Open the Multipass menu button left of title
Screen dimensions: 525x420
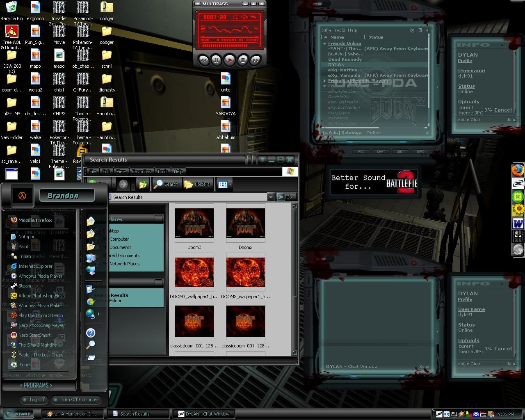click(197, 4)
